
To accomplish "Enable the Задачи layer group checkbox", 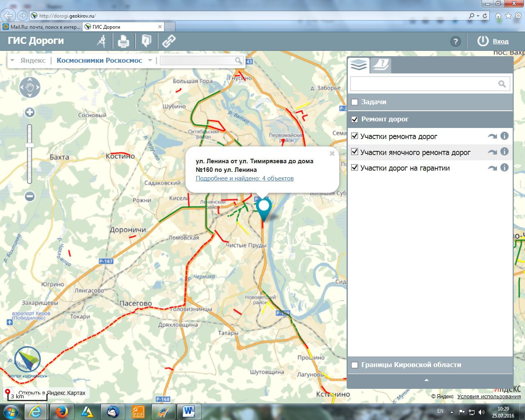I will pos(355,102).
